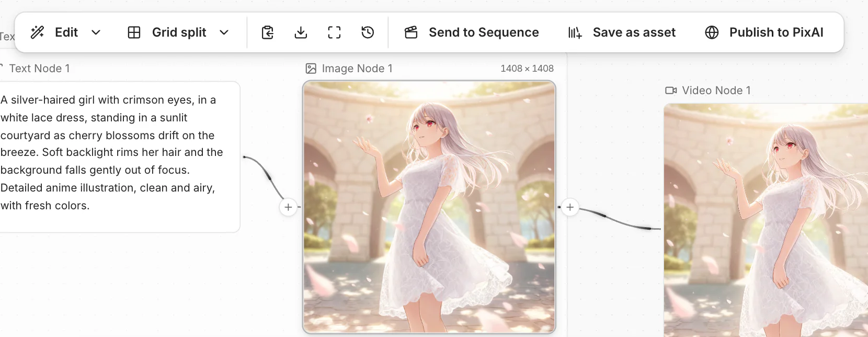The image size is (868, 337).
Task: Click the Image Node 1 title icon
Action: pyautogui.click(x=311, y=69)
